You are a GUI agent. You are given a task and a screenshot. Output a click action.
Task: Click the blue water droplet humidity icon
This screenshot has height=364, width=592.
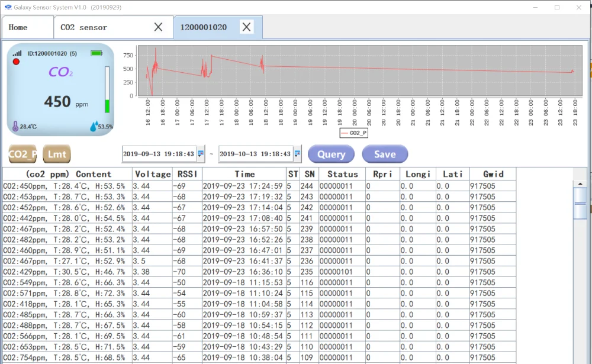point(93,126)
